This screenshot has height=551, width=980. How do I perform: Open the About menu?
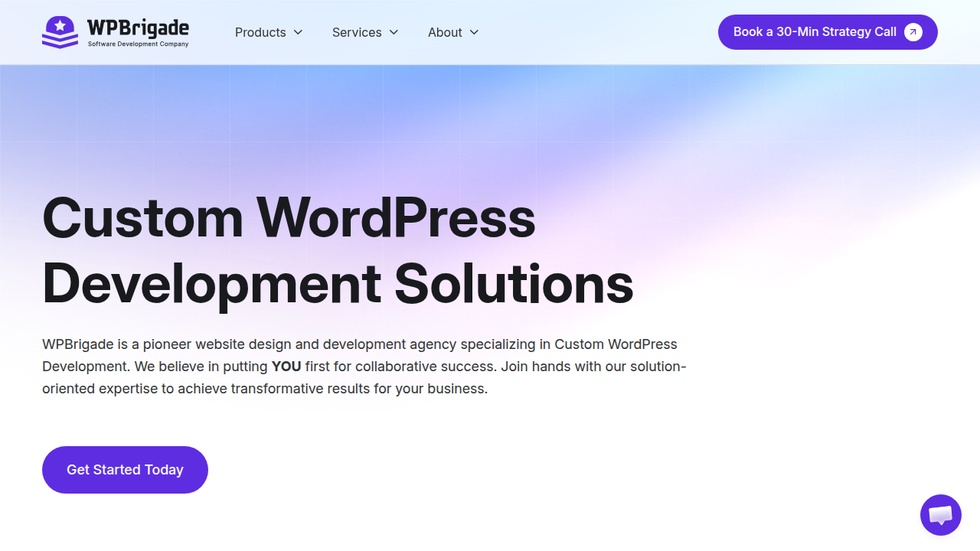pyautogui.click(x=453, y=32)
